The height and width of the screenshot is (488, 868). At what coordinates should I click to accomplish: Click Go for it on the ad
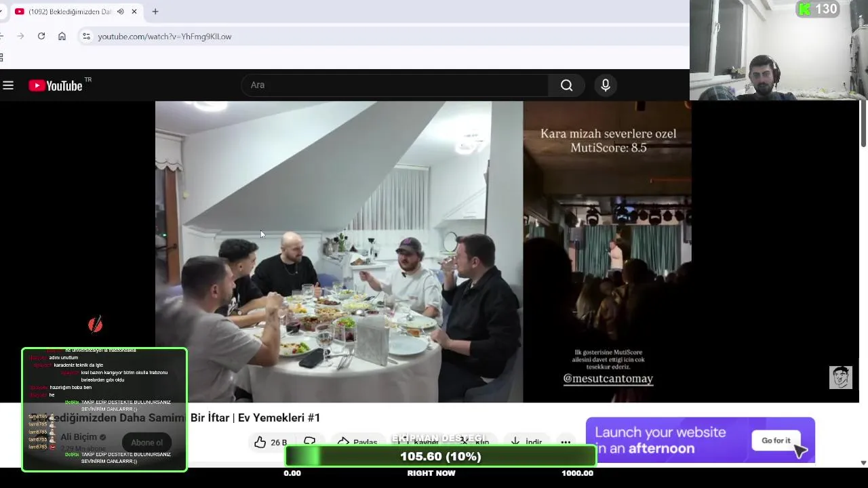coord(776,441)
